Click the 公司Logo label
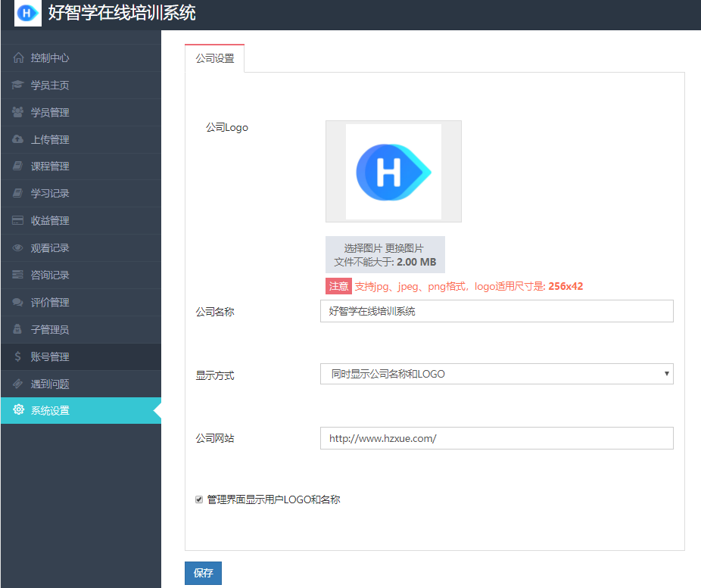The width and height of the screenshot is (701, 588). [x=226, y=127]
